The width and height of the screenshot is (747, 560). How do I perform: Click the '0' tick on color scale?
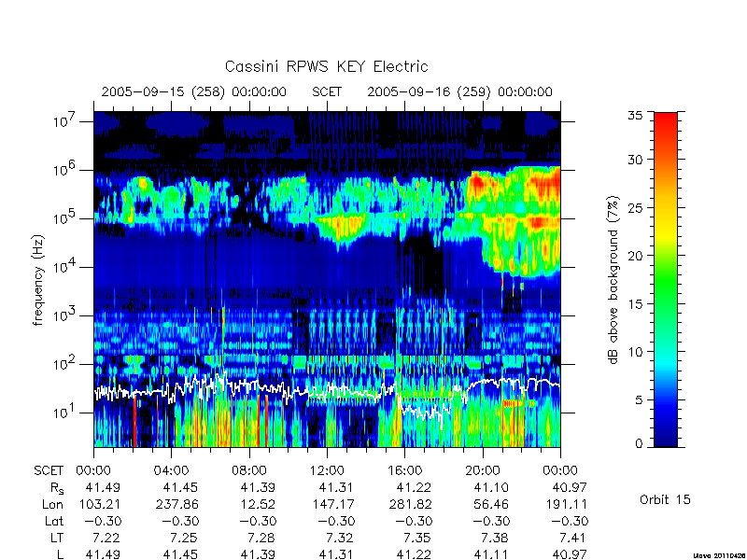[640, 444]
